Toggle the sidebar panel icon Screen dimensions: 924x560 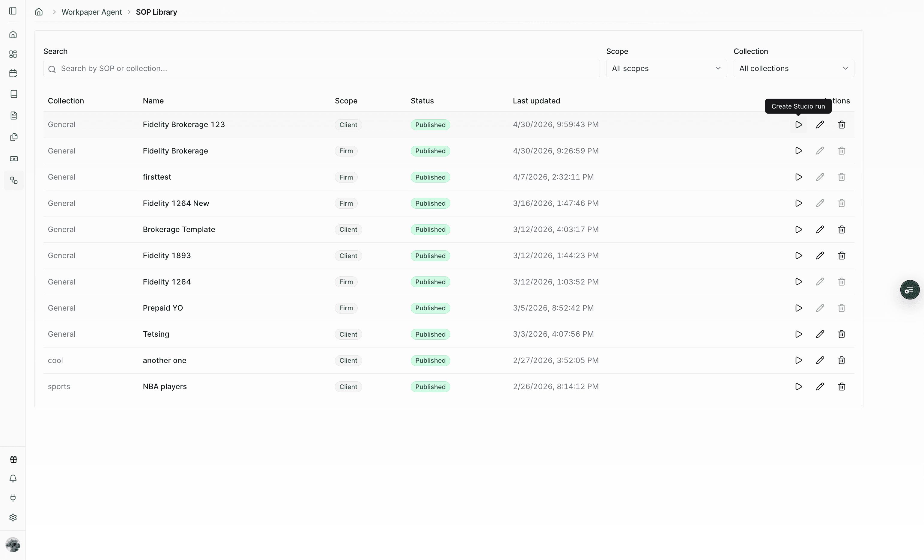tap(13, 11)
